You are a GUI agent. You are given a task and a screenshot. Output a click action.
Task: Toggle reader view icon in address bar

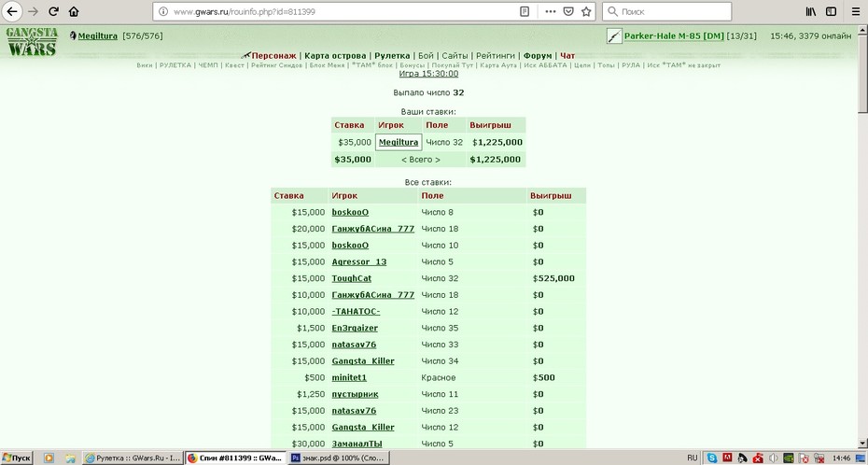tap(525, 11)
